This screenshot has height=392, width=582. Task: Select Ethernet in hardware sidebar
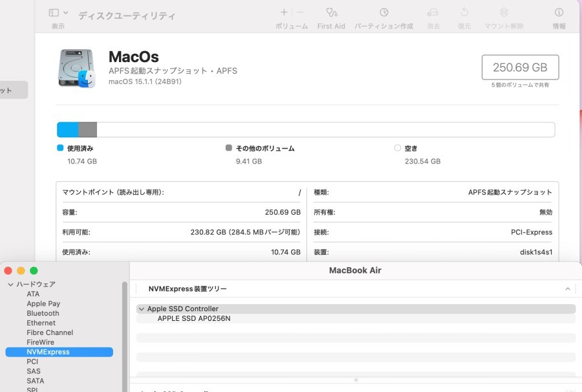coord(41,323)
